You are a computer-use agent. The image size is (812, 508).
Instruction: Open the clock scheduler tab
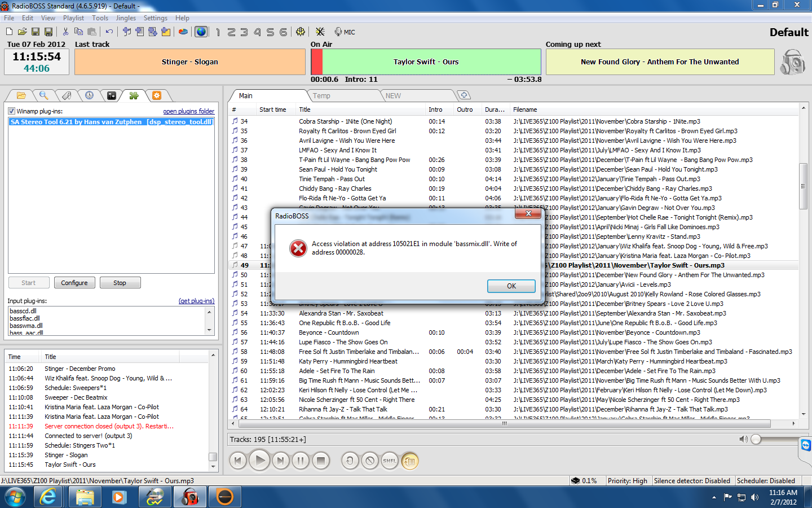click(89, 95)
